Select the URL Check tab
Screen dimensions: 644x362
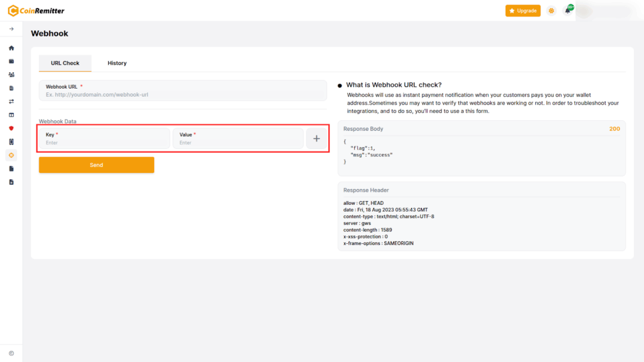[65, 63]
